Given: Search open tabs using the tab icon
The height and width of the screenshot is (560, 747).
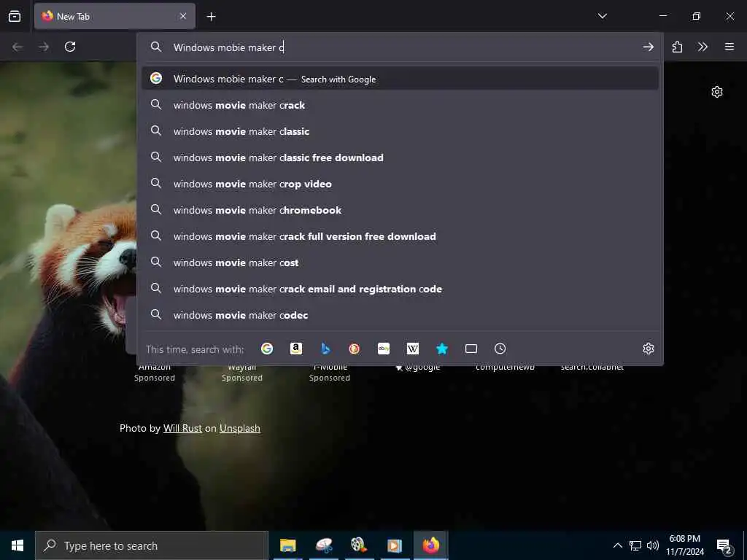Looking at the screenshot, I should point(471,349).
